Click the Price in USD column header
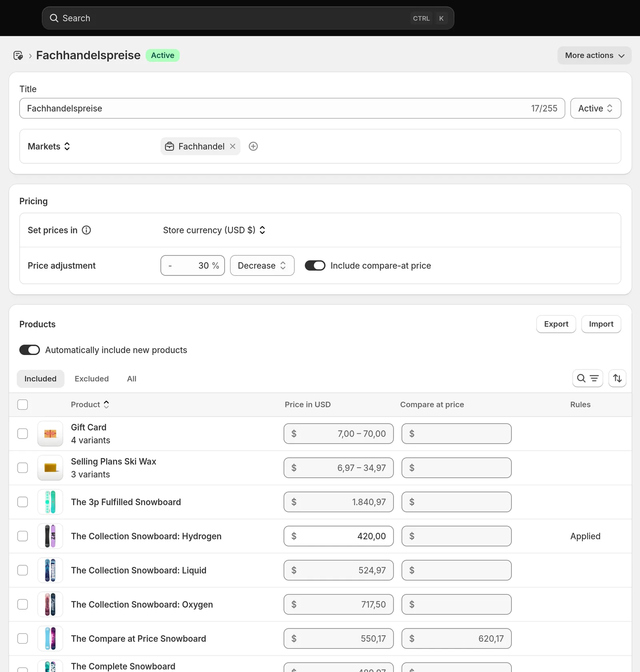The width and height of the screenshot is (640, 672). point(308,405)
